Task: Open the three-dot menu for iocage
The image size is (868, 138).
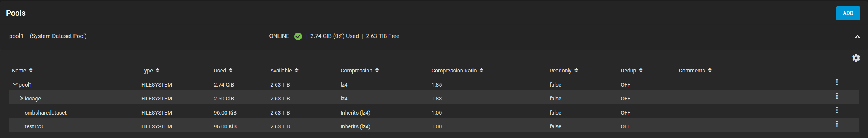Action: pos(837,96)
